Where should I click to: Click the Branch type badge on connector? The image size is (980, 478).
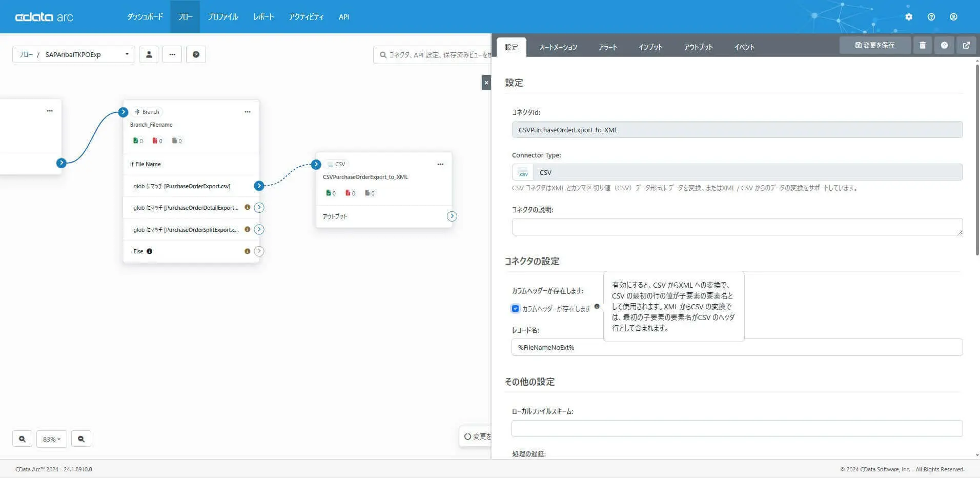[147, 112]
